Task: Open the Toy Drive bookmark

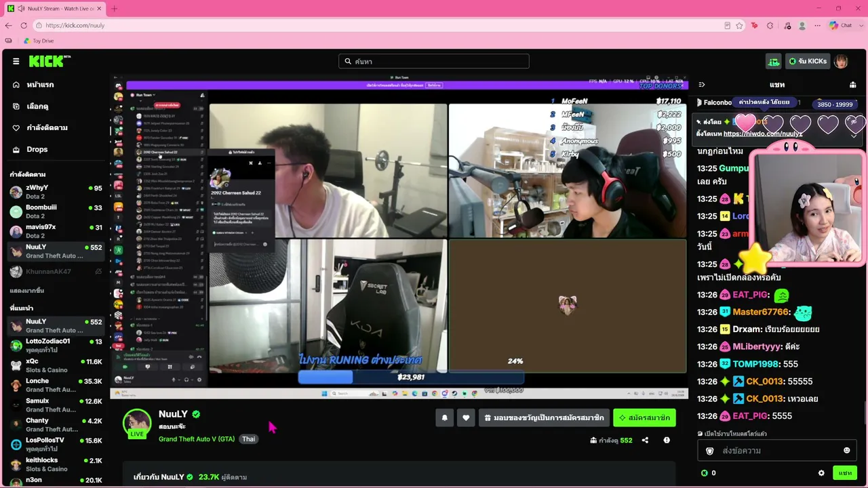Action: (x=38, y=41)
